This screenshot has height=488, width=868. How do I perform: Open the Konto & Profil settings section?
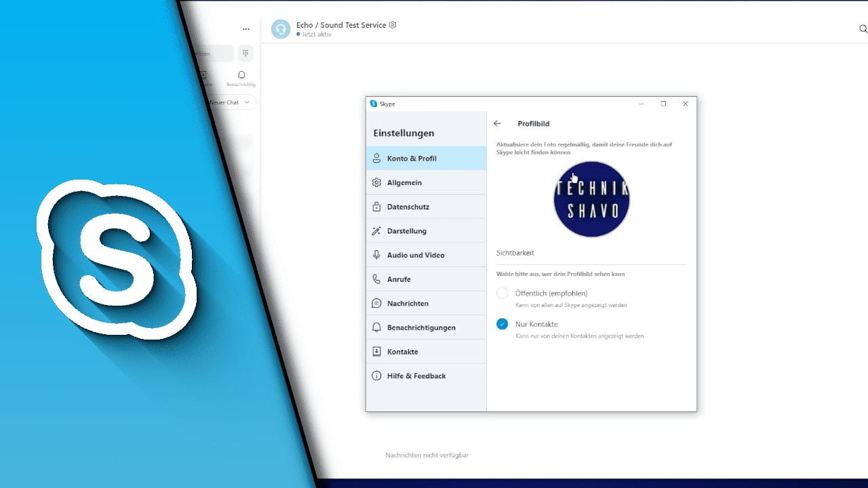[426, 158]
